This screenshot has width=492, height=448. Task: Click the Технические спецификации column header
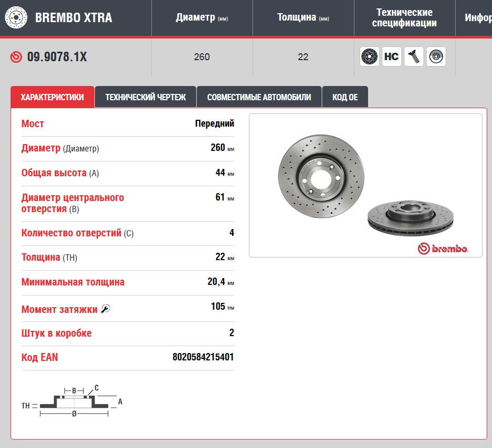[404, 17]
